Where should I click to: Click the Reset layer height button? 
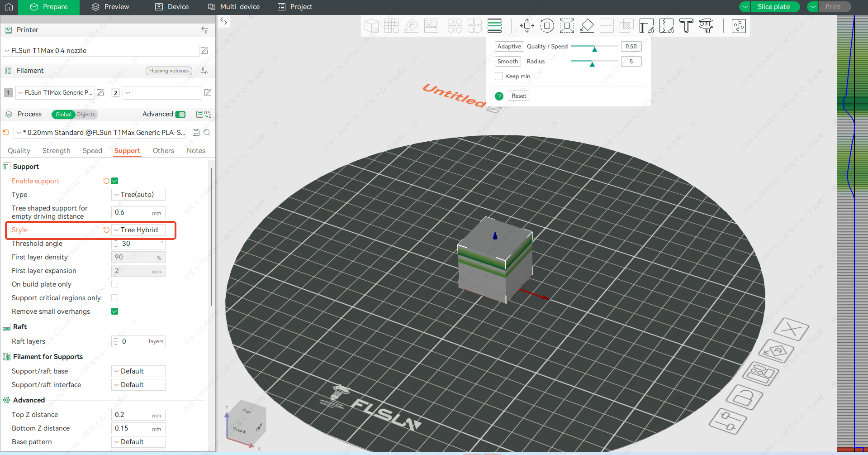point(519,96)
